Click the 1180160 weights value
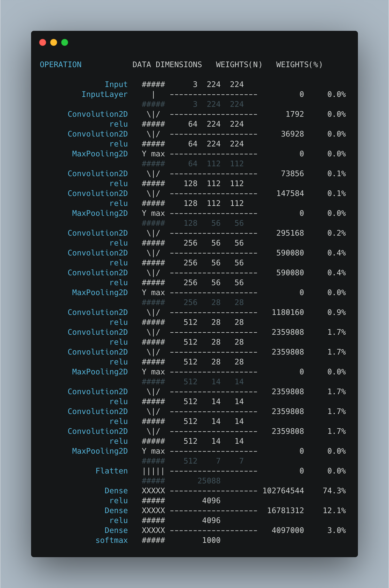 tap(288, 312)
